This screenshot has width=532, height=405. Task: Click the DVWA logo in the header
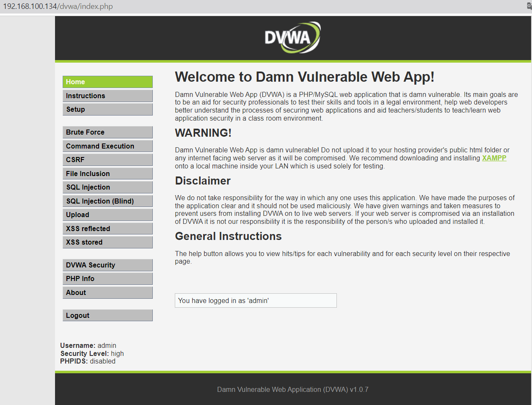tap(292, 37)
